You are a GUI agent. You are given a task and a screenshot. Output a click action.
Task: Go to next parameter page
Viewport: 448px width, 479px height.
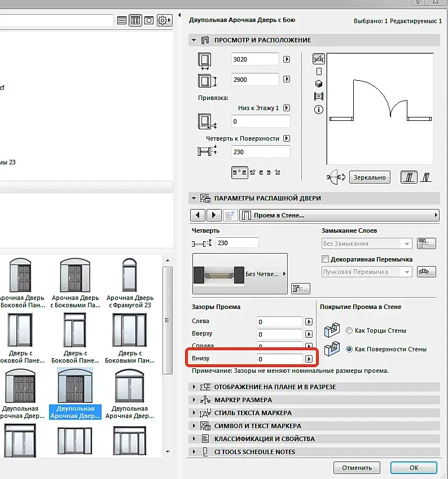coord(214,215)
